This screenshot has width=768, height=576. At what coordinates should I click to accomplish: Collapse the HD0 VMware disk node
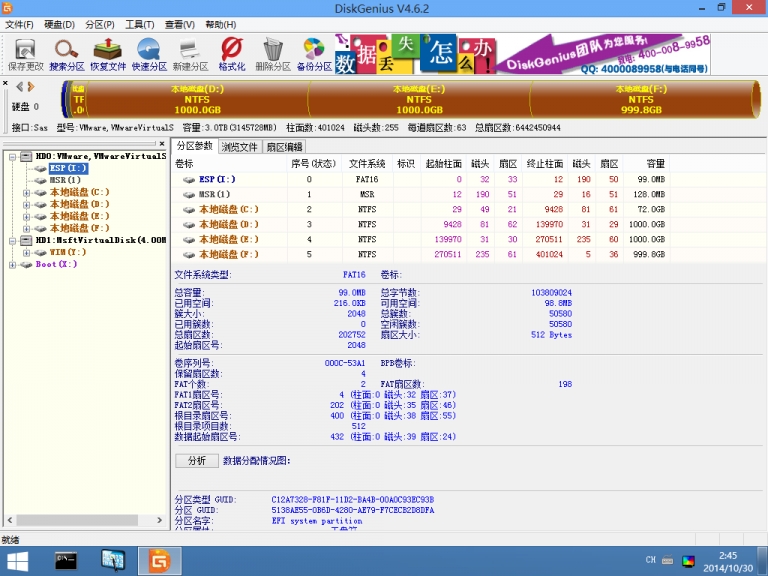click(12, 157)
